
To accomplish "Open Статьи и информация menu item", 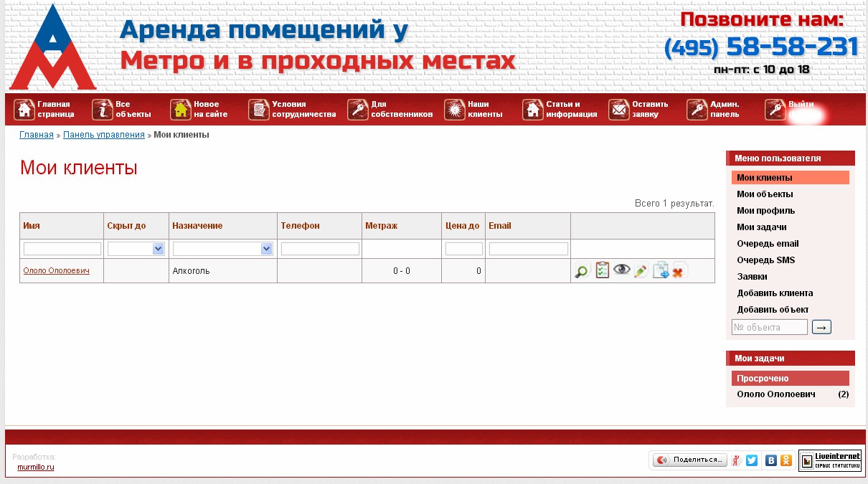I will (572, 109).
